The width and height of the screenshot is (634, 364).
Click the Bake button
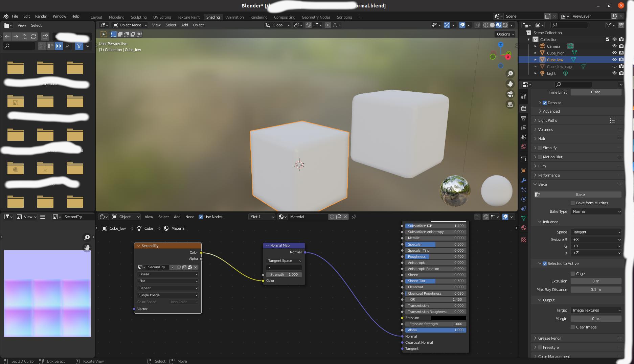(x=578, y=195)
